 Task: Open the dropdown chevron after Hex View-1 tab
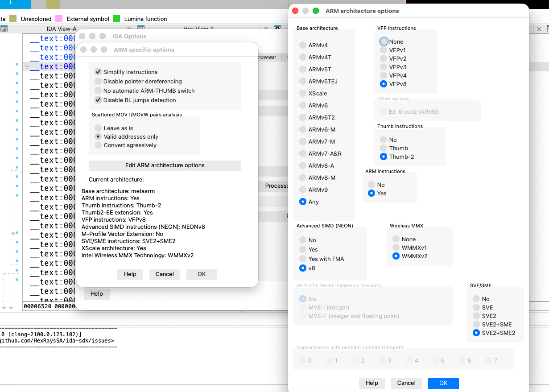266,29
